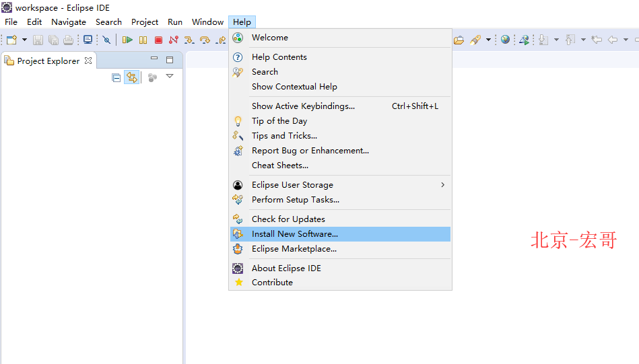Select Show Active Keybindings...
The height and width of the screenshot is (364, 639).
coord(340,106)
